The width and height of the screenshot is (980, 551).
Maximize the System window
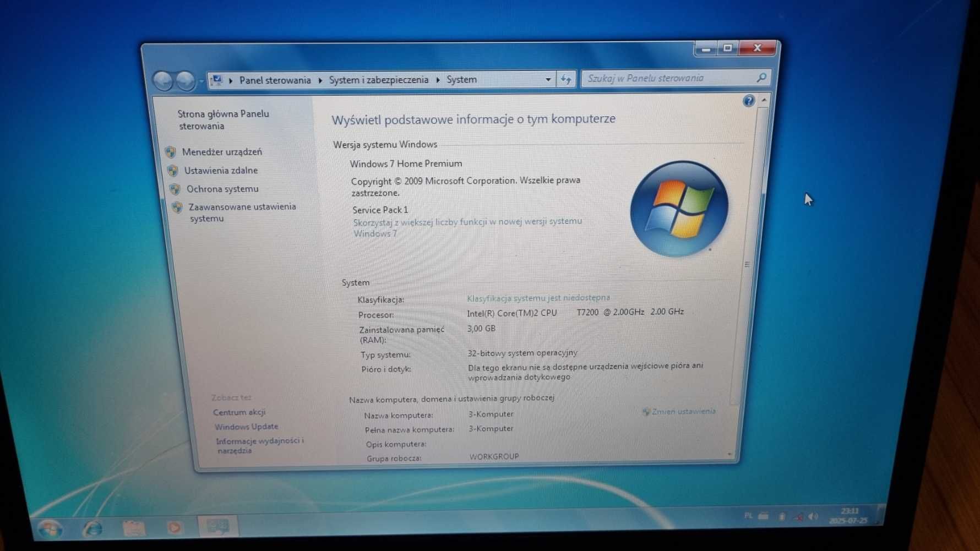pyautogui.click(x=727, y=48)
